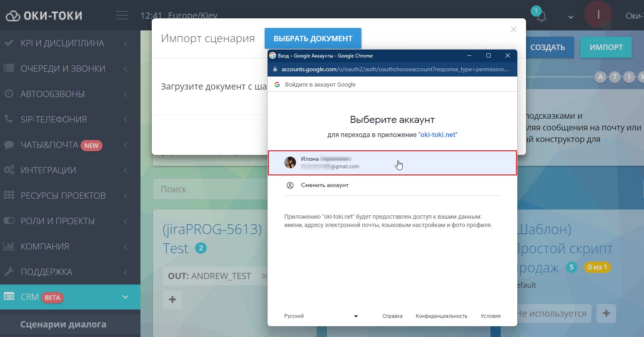Click the list icon beside ОЧЕРЕДИ
The width and height of the screenshot is (644, 337).
[9, 68]
